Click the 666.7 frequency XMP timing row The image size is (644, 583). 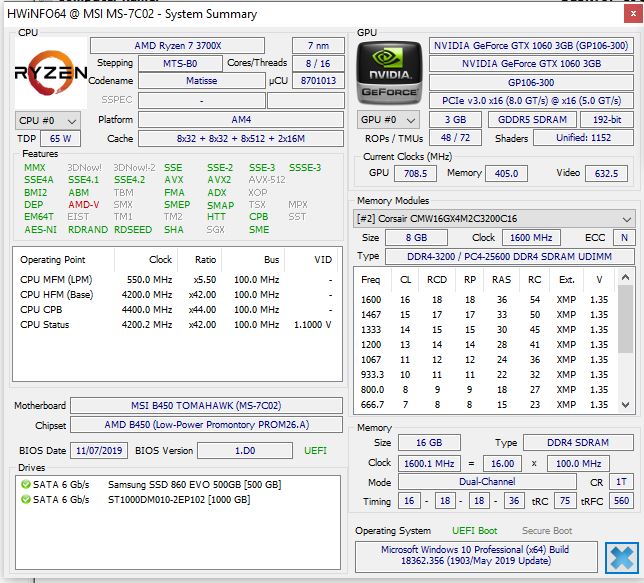485,405
